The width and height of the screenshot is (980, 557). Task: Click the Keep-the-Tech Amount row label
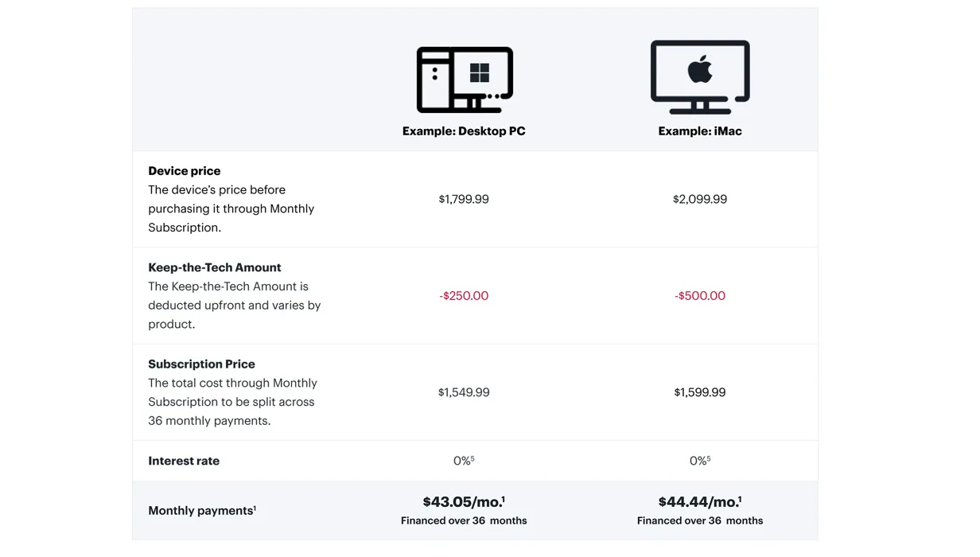pos(215,267)
